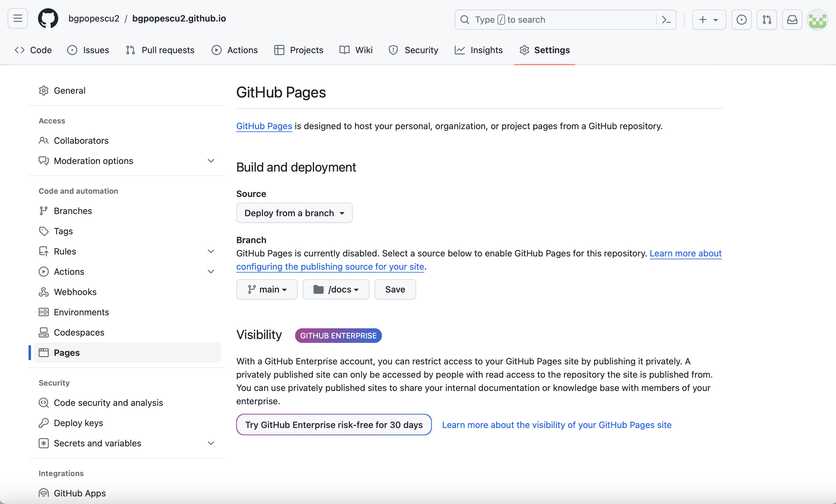836x504 pixels.
Task: Switch to the Insights tab
Action: tap(479, 50)
